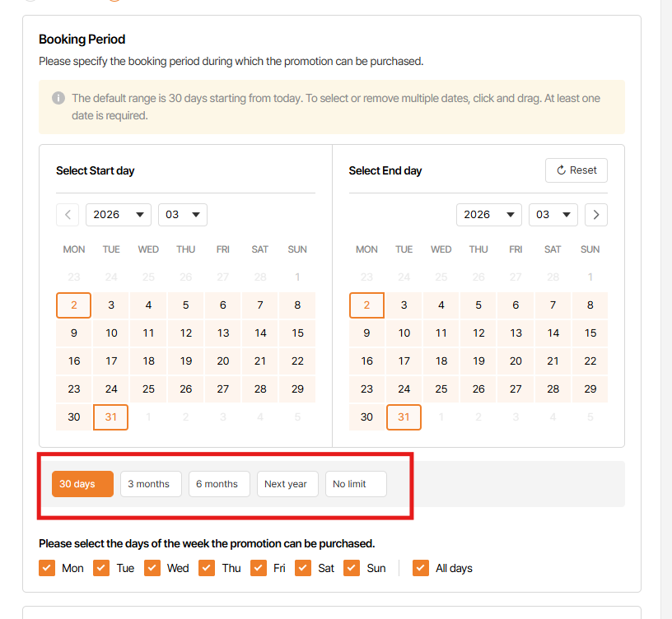Open the start day year dropdown

(119, 215)
